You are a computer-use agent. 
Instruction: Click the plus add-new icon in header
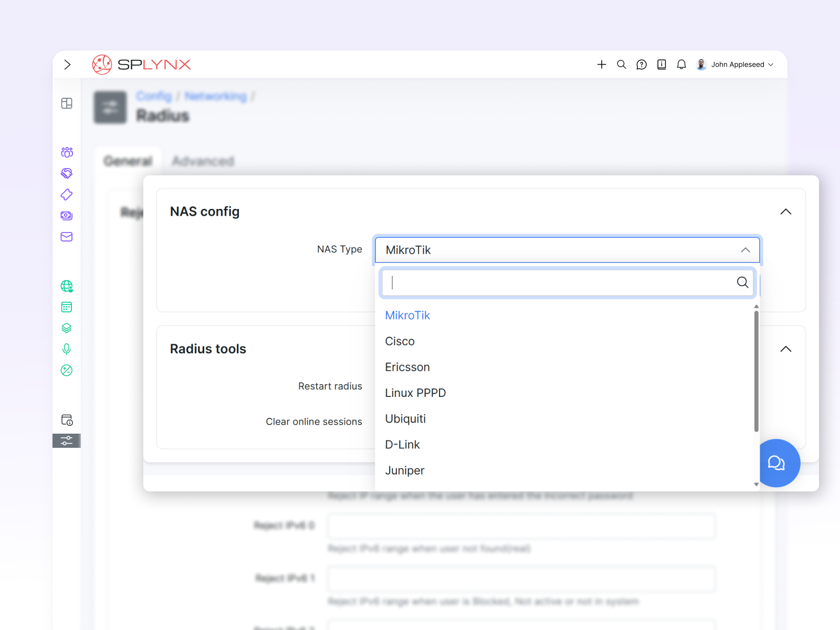602,65
